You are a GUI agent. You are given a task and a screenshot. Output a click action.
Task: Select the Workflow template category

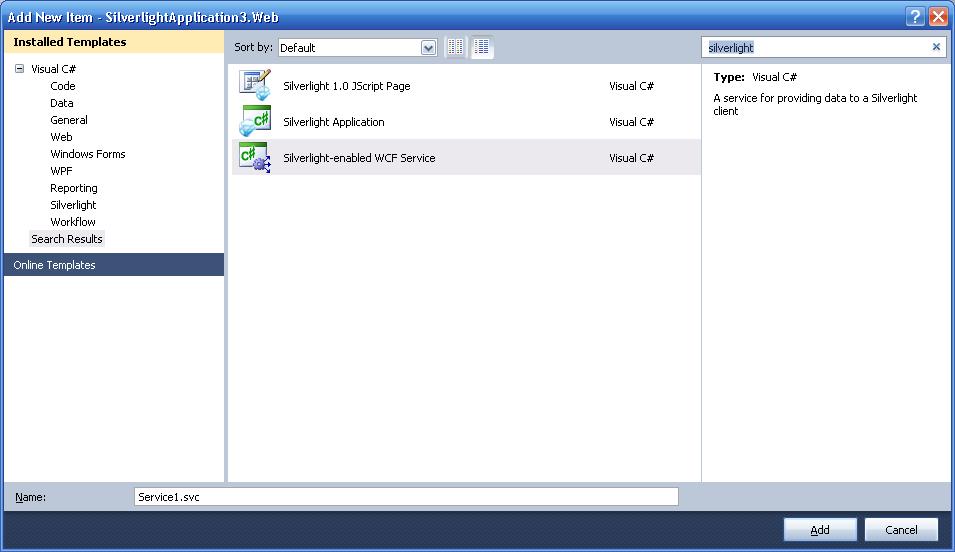pos(72,222)
